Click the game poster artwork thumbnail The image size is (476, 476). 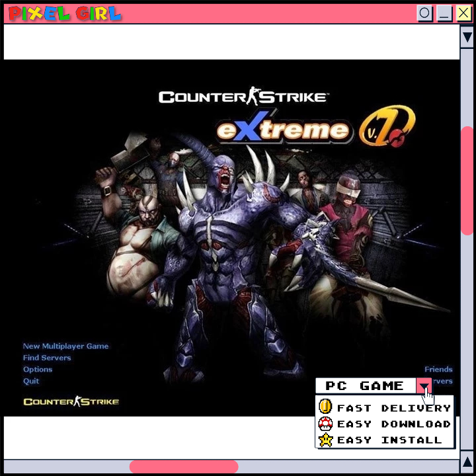(231, 238)
